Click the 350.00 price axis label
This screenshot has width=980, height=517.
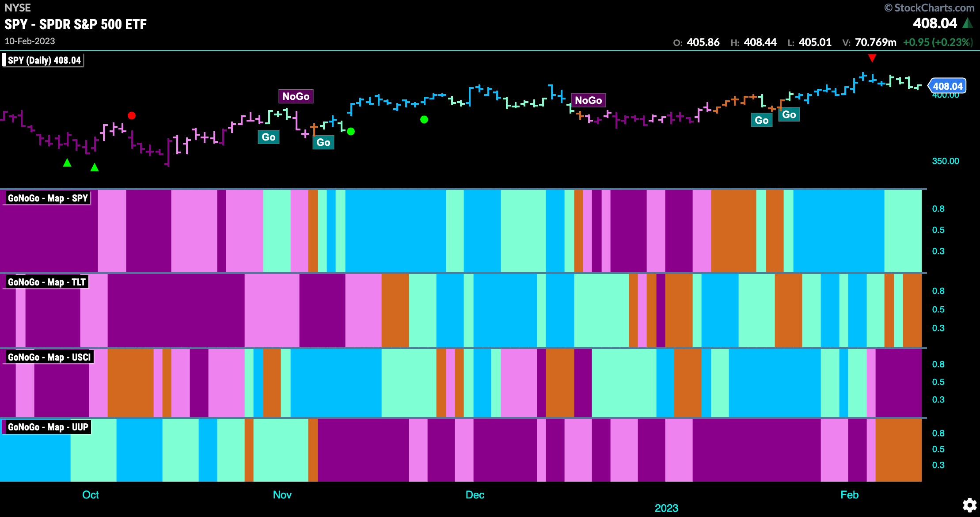[x=946, y=161]
